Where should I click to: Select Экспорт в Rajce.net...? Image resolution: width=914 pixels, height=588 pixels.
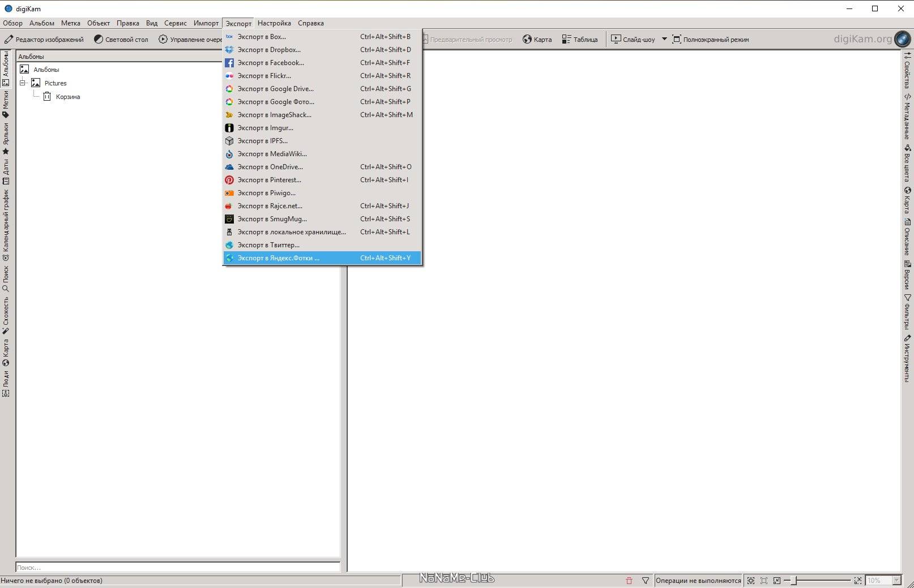click(x=322, y=206)
